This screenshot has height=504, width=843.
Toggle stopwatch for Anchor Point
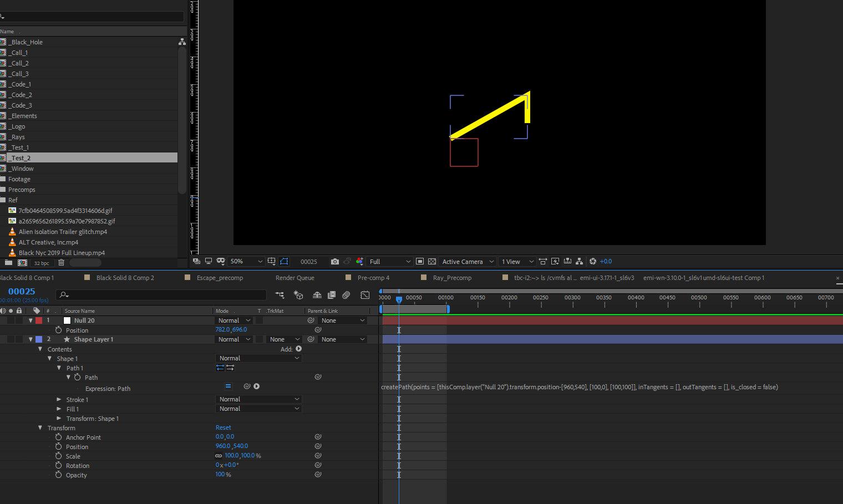[x=58, y=437]
